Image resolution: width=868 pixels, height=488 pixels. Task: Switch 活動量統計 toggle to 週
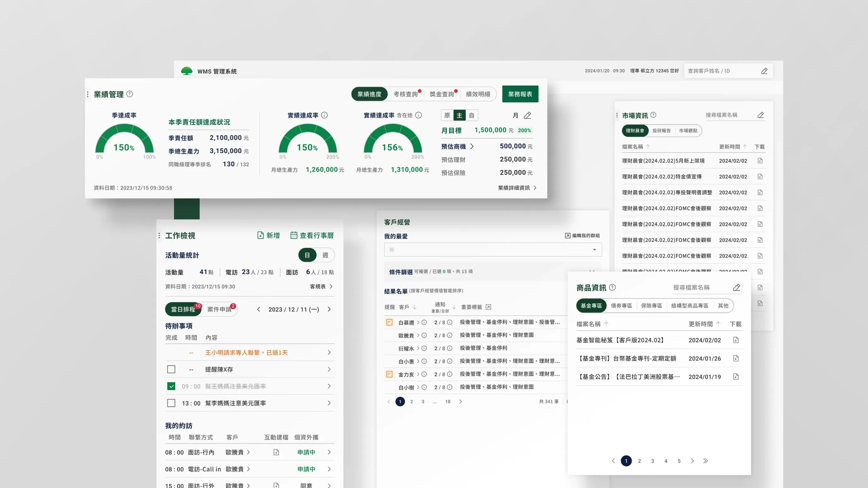pyautogui.click(x=325, y=255)
